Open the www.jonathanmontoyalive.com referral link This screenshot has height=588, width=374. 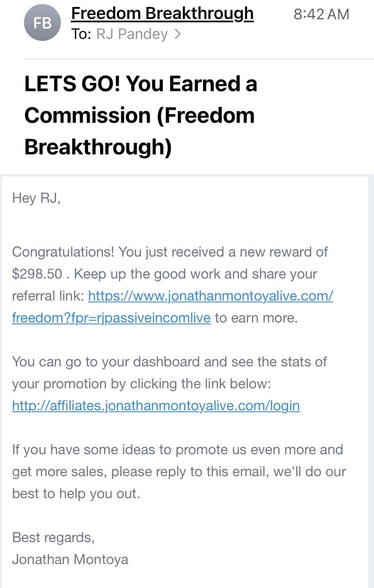(210, 296)
